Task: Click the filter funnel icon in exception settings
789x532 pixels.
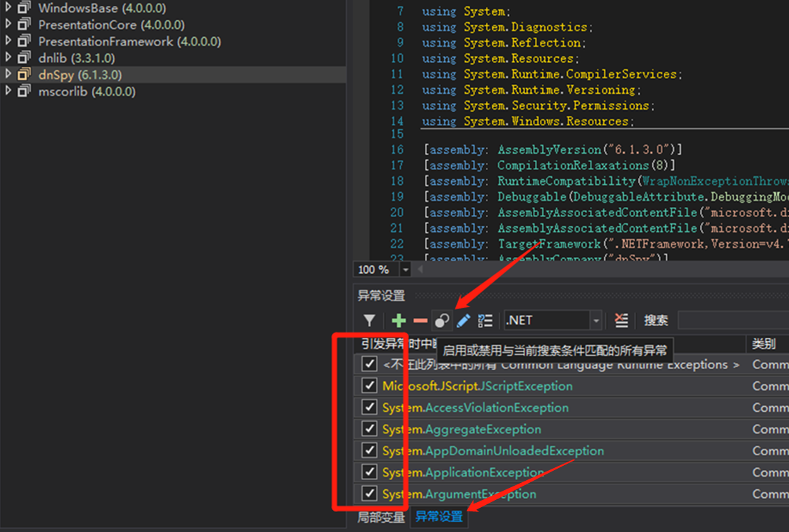Action: pos(369,320)
